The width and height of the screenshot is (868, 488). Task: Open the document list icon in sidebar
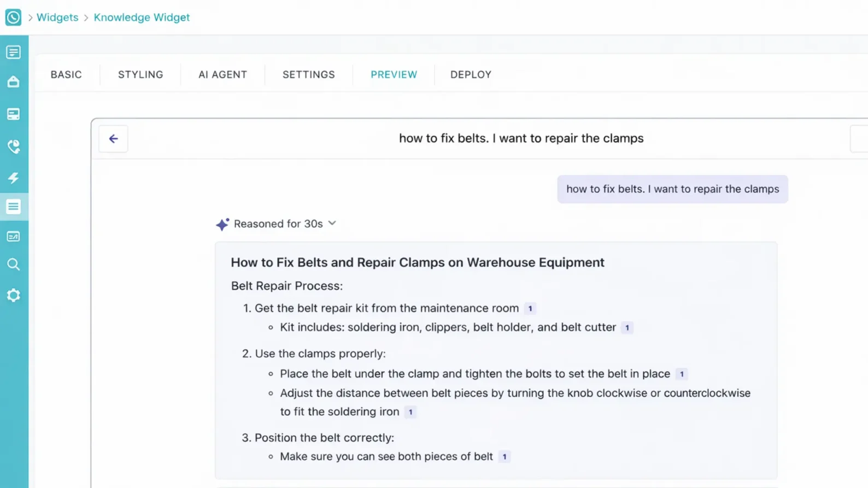pos(14,52)
